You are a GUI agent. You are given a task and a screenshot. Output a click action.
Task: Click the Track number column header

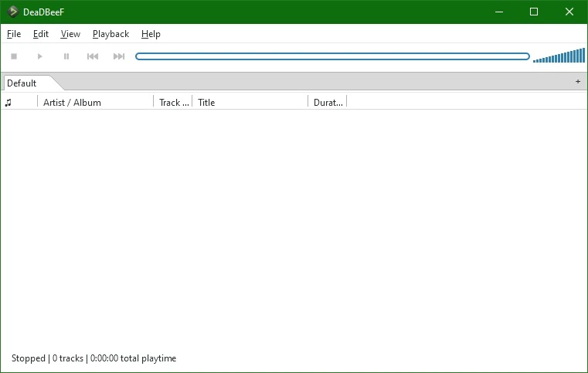coord(173,103)
